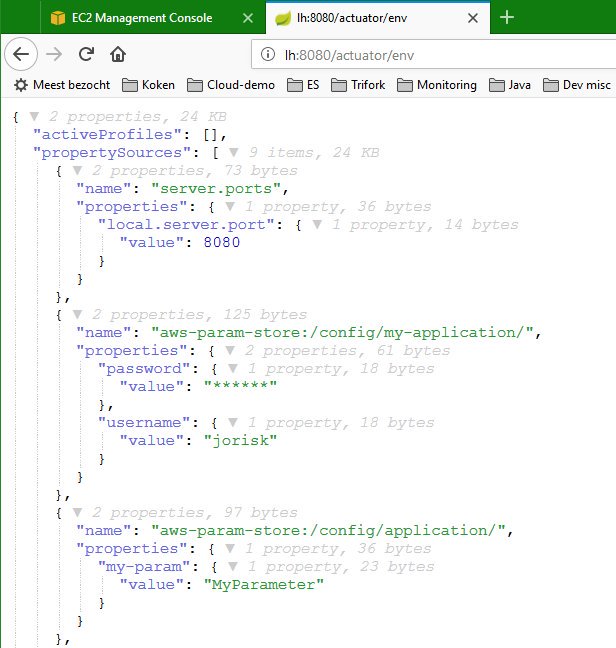Image resolution: width=616 pixels, height=648 pixels.
Task: Collapse the local.server.port object
Action: 317,225
